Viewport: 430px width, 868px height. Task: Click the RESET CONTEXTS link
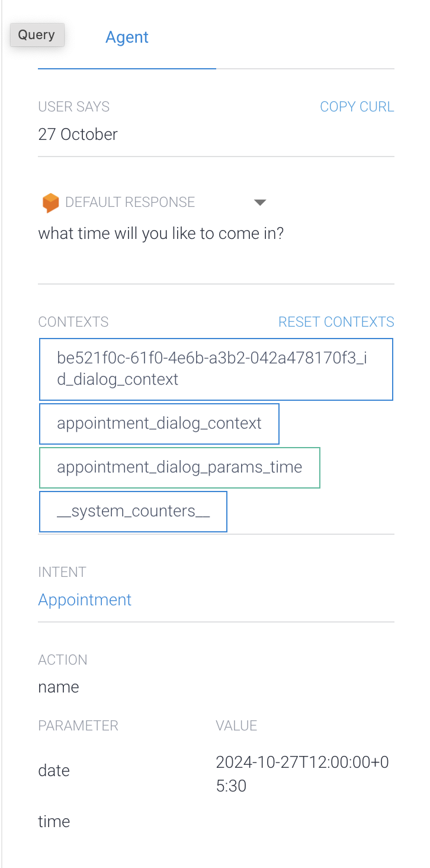(x=336, y=321)
